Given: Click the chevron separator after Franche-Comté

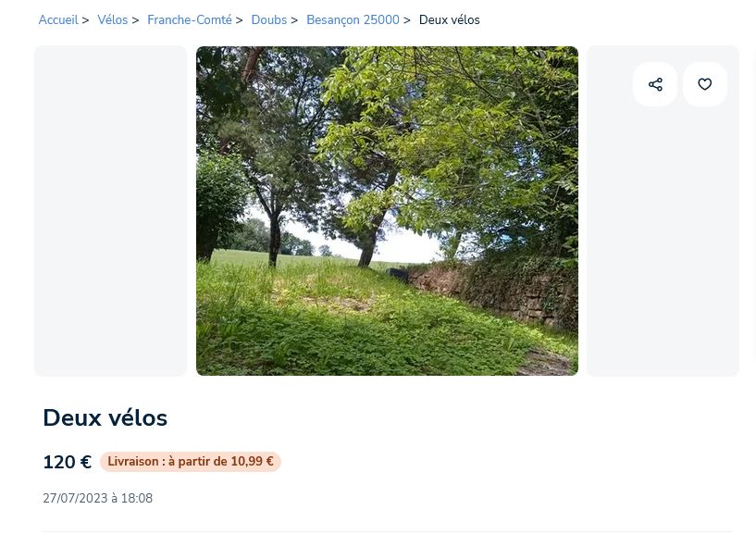Looking at the screenshot, I should (x=239, y=20).
